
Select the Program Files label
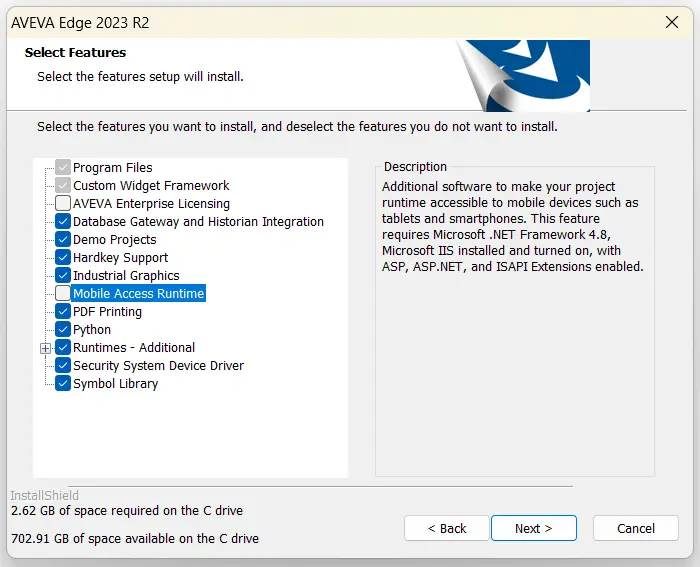[x=112, y=167]
